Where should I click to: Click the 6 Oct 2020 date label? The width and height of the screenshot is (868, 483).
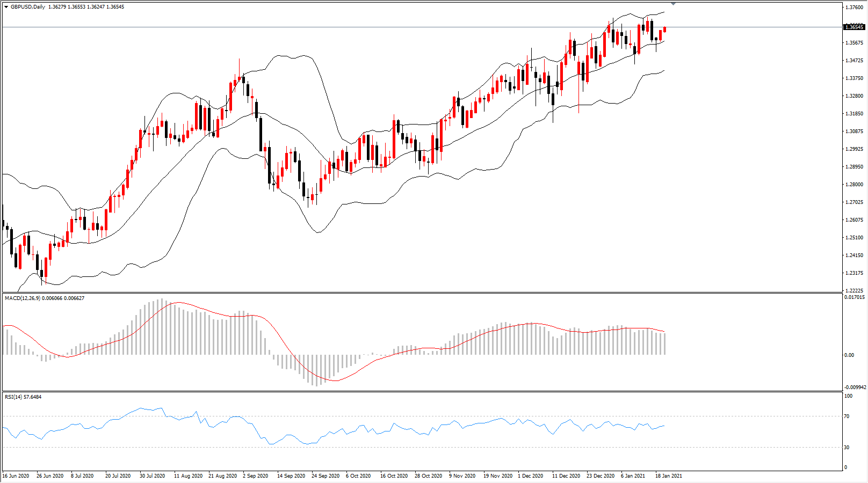[358, 475]
